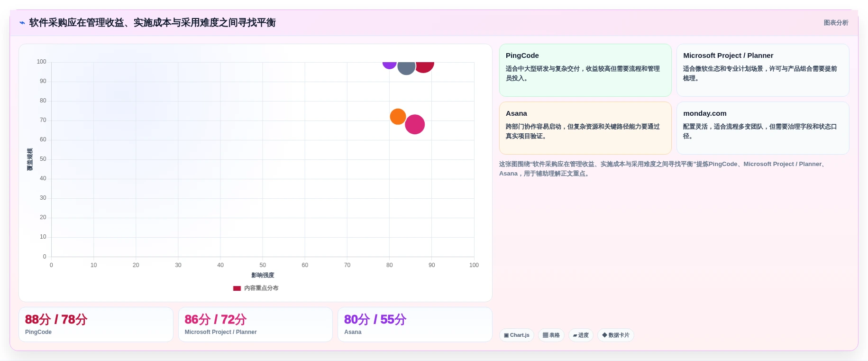Open the PingCode description card

[585, 70]
